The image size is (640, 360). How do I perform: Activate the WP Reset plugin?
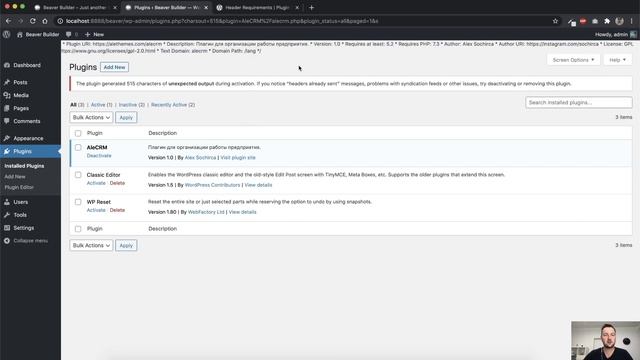click(x=96, y=210)
